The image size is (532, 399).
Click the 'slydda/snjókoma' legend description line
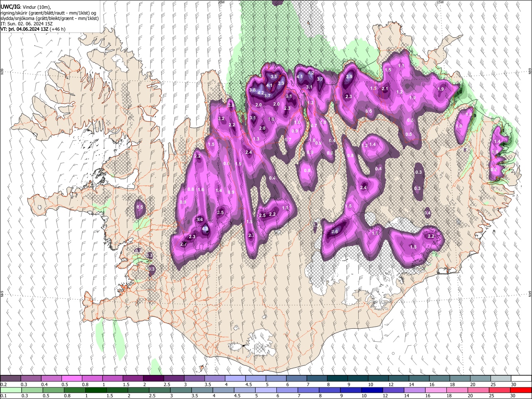[49, 18]
